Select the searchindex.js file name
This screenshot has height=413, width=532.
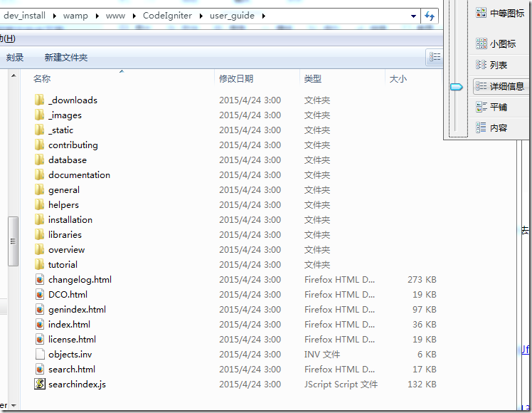pyautogui.click(x=77, y=384)
